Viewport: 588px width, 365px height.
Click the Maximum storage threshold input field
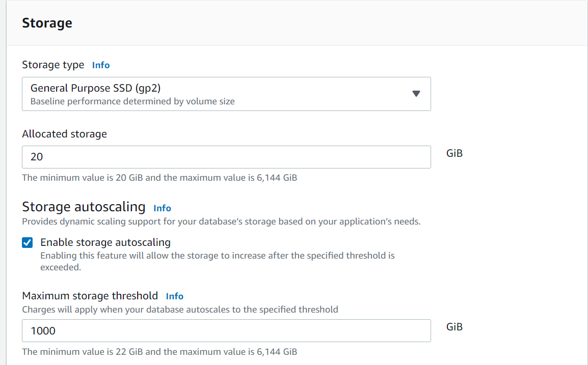(x=226, y=331)
